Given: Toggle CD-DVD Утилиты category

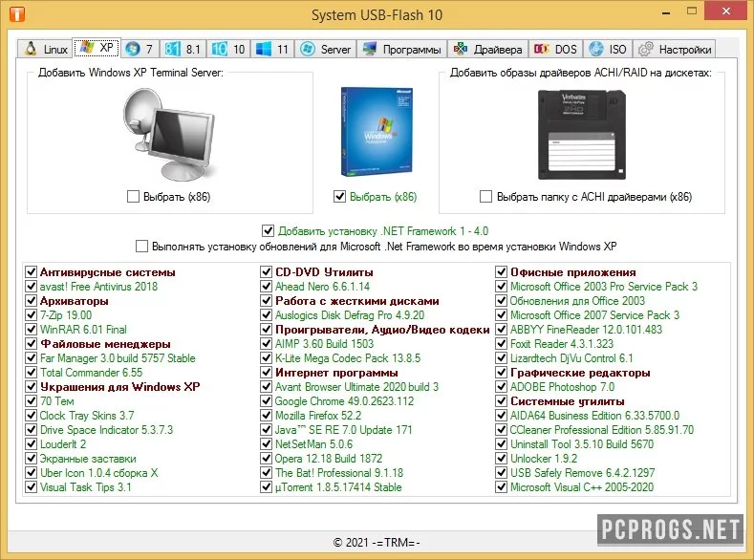Looking at the screenshot, I should 267,272.
